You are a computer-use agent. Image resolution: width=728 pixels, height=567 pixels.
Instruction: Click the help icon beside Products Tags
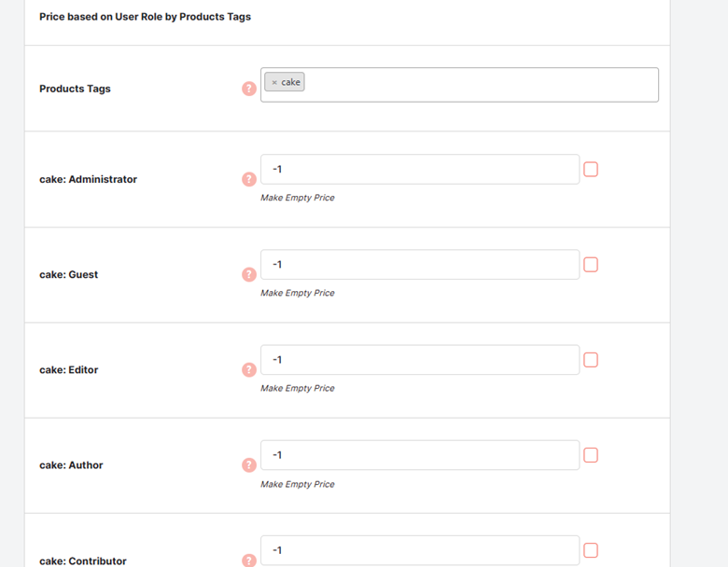[249, 89]
